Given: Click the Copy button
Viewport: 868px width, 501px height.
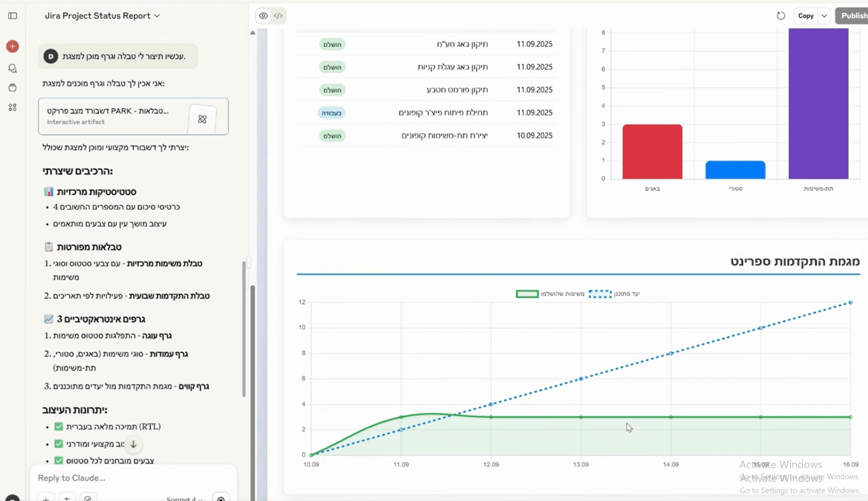Looking at the screenshot, I should pyautogui.click(x=805, y=16).
